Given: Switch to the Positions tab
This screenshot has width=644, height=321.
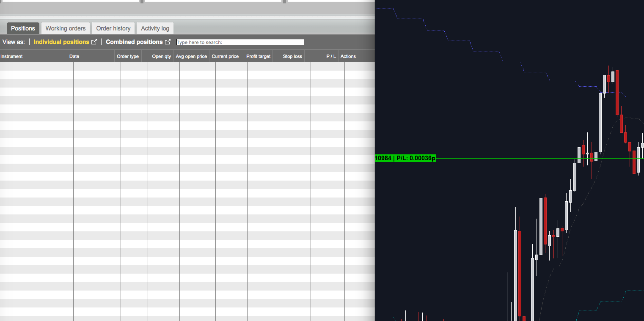Looking at the screenshot, I should [23, 28].
